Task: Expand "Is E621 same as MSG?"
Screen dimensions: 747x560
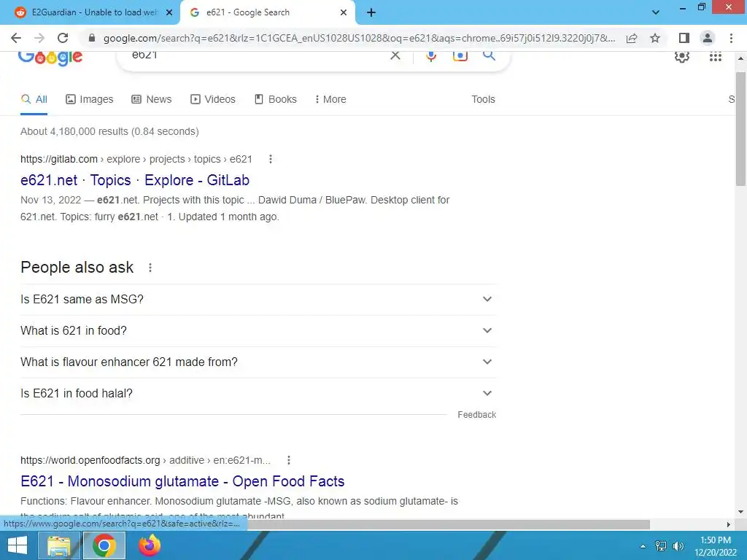Action: pos(258,299)
